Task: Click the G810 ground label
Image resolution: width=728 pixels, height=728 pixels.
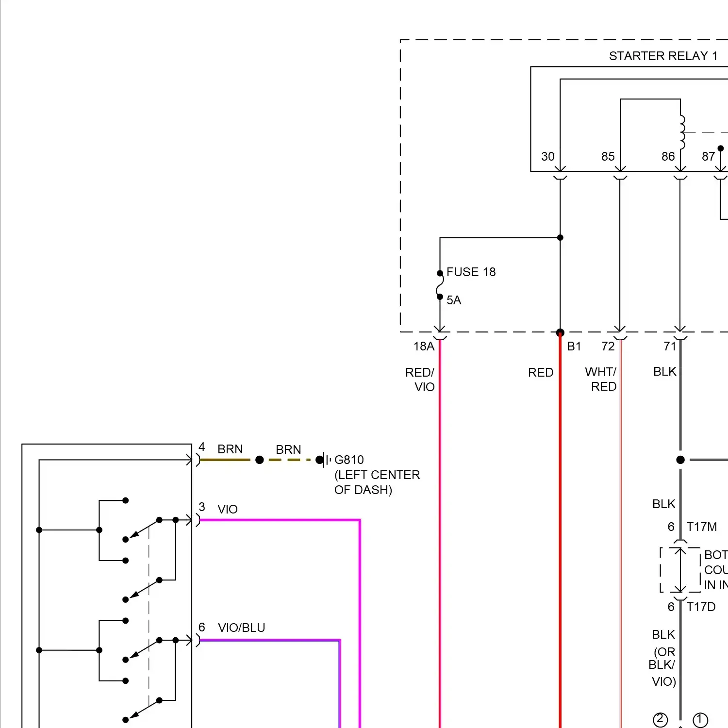Action: (349, 460)
